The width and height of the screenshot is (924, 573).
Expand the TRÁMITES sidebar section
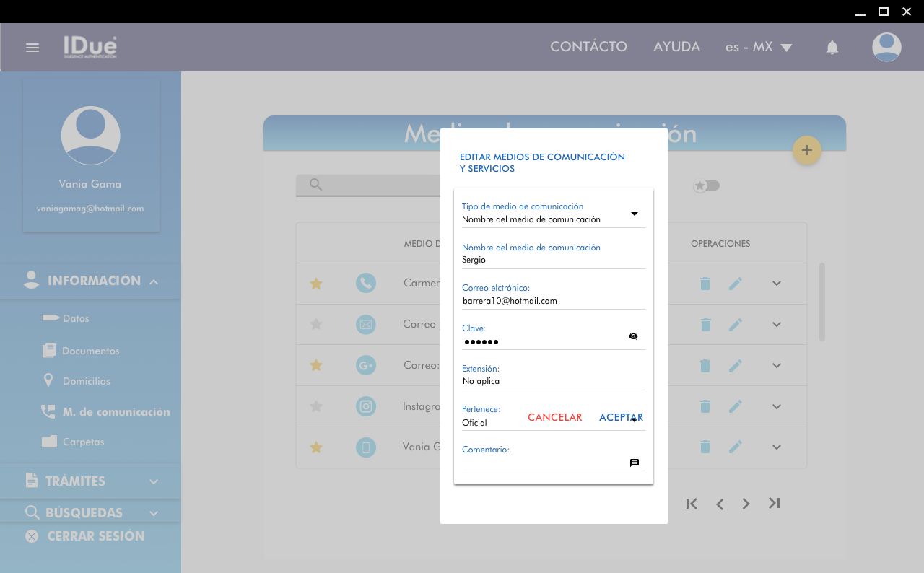point(90,481)
